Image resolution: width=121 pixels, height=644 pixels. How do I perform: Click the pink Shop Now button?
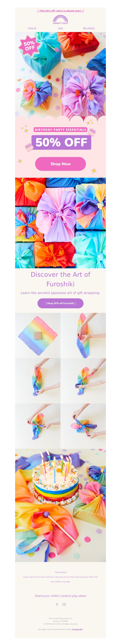tap(60, 164)
